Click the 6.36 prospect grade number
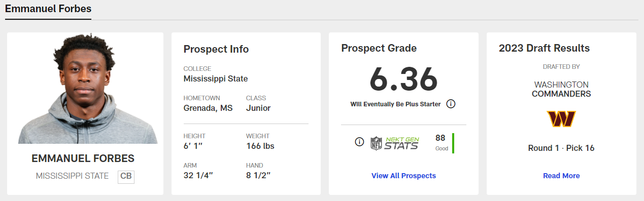The width and height of the screenshot is (644, 201). [x=403, y=78]
